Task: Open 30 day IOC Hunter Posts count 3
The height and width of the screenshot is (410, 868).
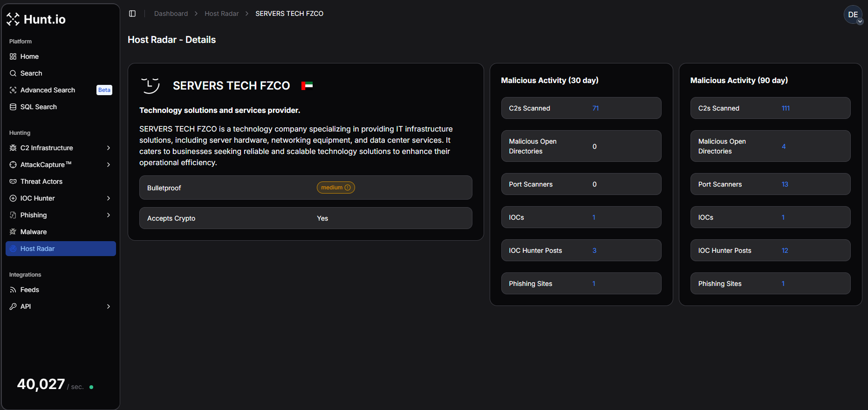Action: click(x=595, y=250)
